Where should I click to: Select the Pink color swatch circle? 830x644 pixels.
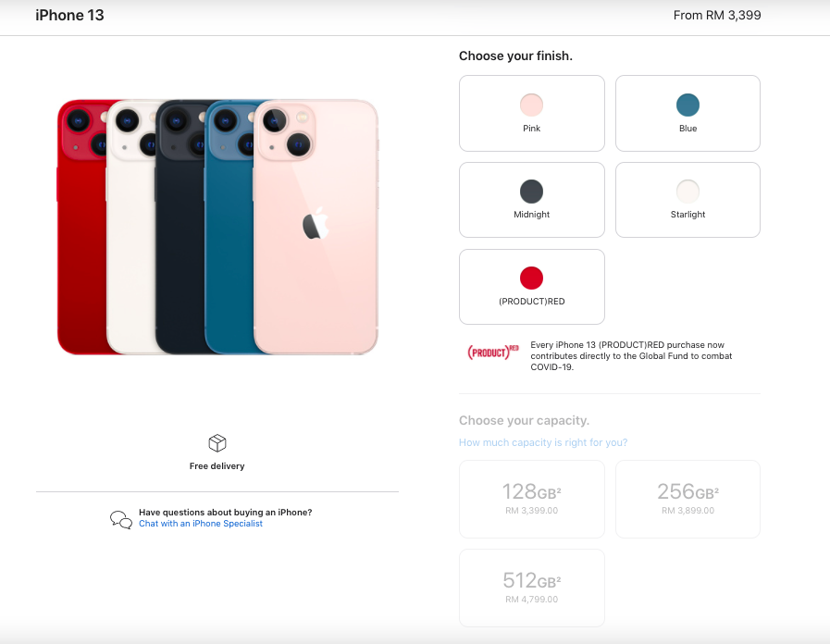tap(531, 105)
